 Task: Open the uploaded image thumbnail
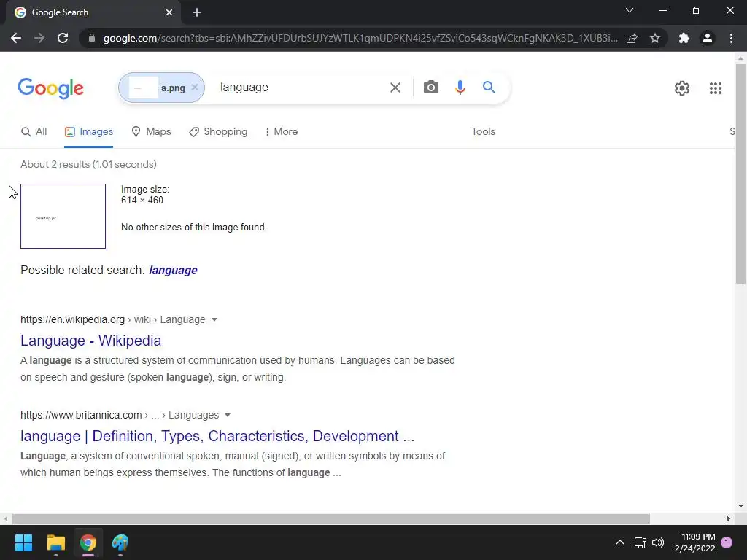pyautogui.click(x=63, y=216)
